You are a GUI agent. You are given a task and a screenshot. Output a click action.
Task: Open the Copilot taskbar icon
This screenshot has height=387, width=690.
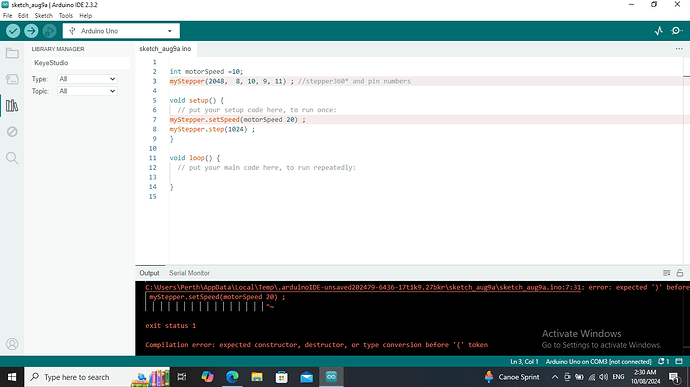pos(207,377)
